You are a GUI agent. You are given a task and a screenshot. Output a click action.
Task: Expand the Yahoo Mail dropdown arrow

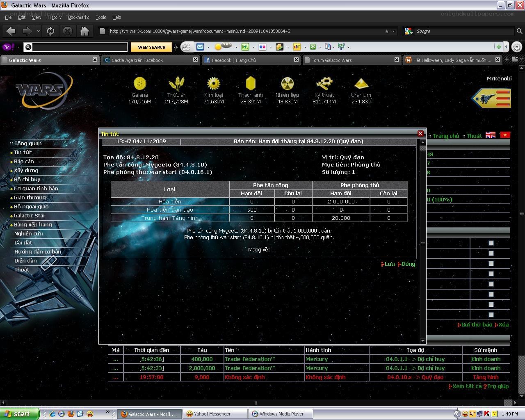[x=208, y=47]
